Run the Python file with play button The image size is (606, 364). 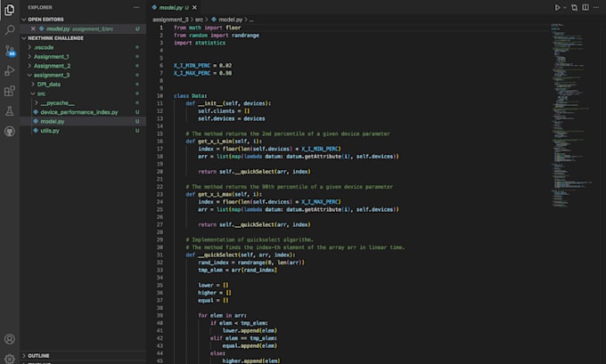click(x=557, y=7)
